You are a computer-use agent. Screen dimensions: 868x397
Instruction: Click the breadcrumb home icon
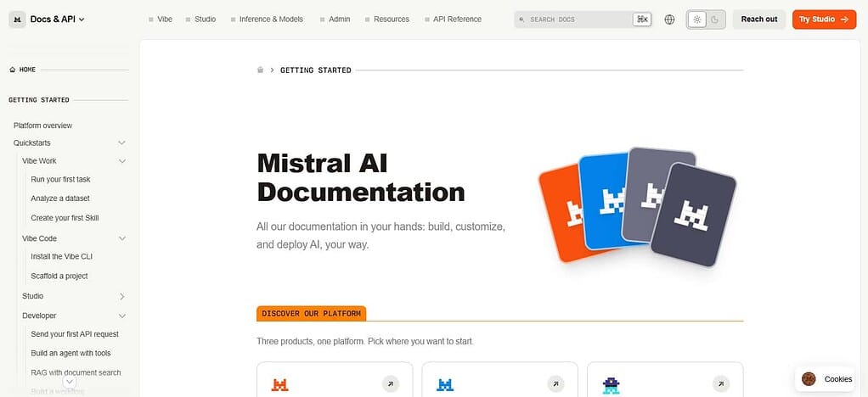click(260, 70)
